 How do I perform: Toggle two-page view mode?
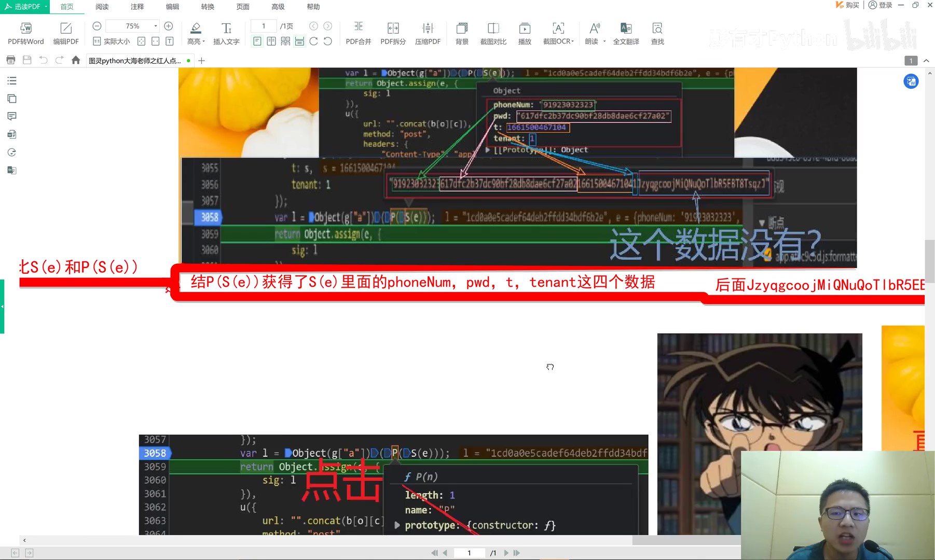271,41
